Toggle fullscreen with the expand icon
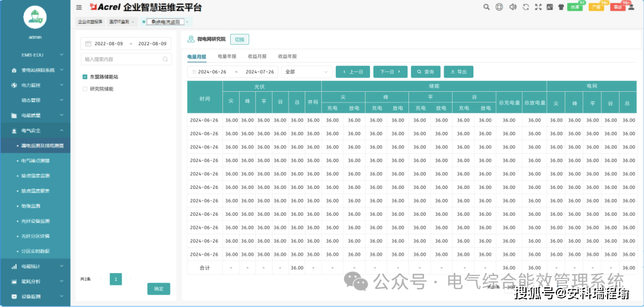 539,7
